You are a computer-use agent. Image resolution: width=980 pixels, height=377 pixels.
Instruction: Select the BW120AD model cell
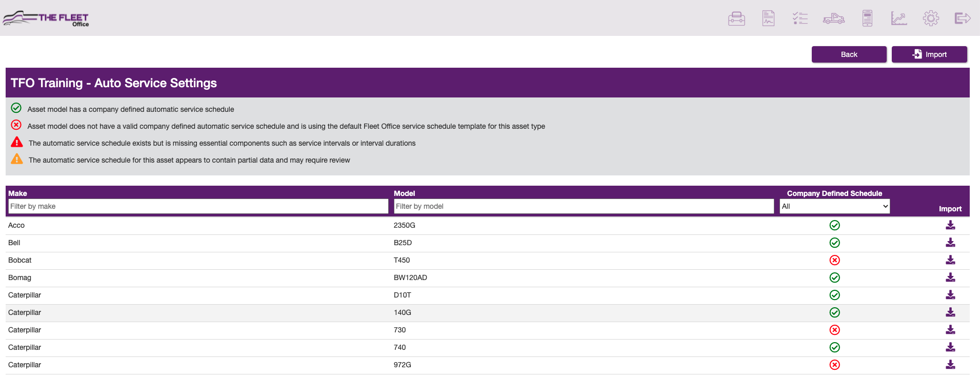click(410, 277)
